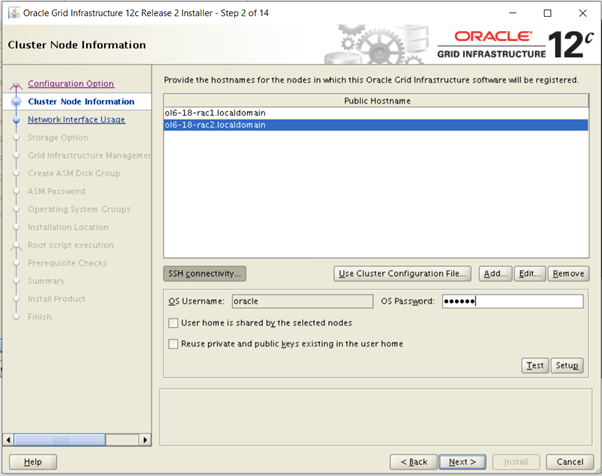Check 'Reuse private and public keys' option
Screen dimensions: 602x476
pos(174,344)
